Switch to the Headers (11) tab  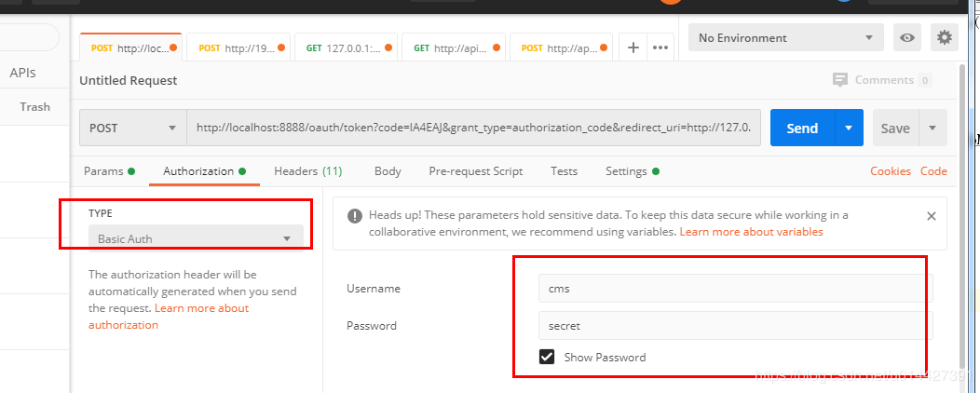coord(307,171)
